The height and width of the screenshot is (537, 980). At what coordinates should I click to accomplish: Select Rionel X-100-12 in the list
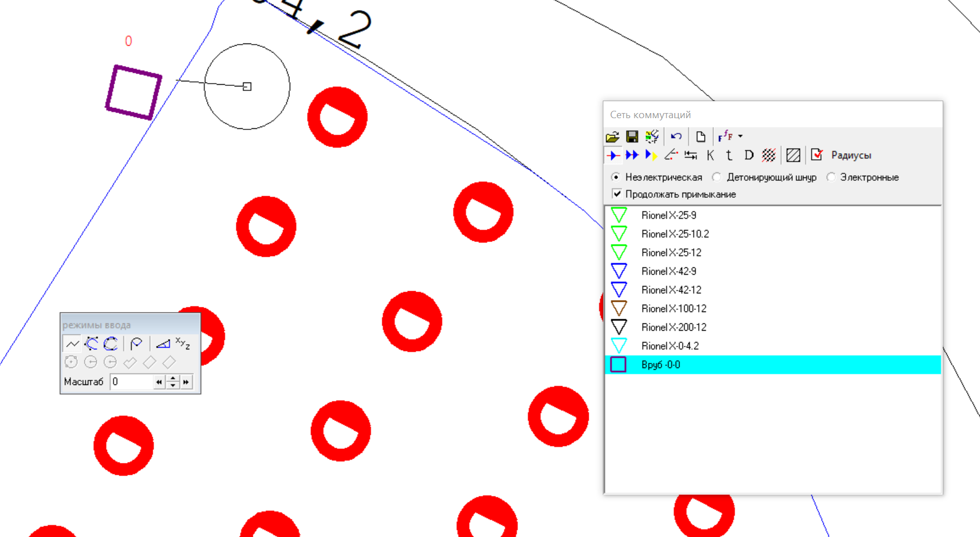tap(772, 309)
